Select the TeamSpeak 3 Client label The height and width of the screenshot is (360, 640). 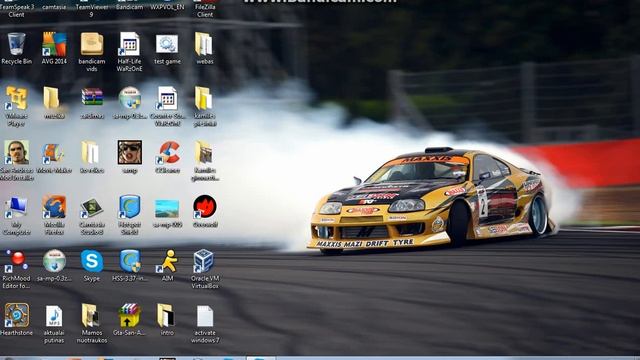click(x=16, y=11)
